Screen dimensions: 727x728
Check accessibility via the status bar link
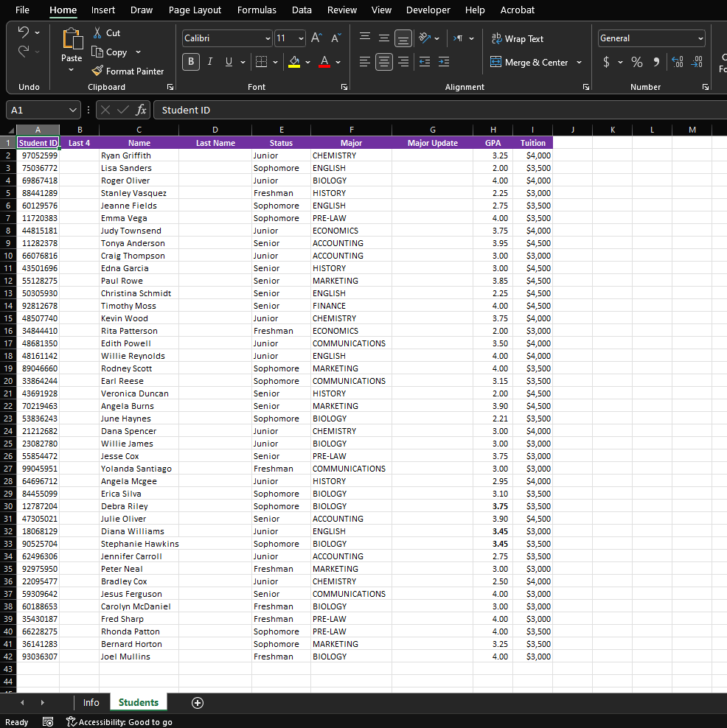119,721
